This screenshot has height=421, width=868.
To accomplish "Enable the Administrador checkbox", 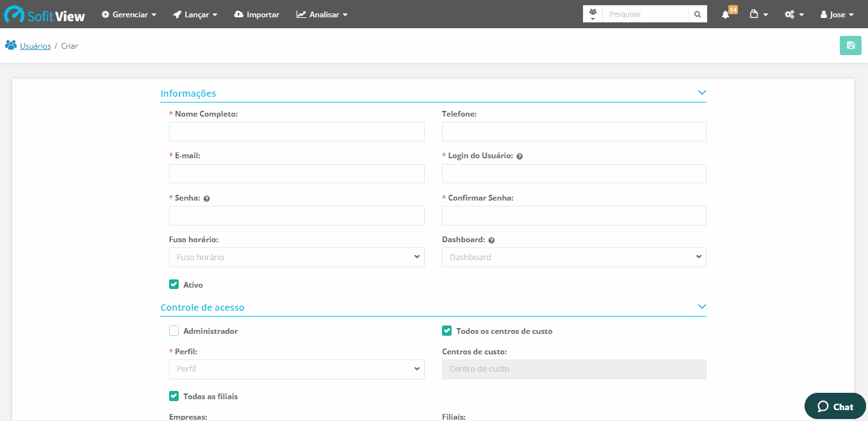I will [x=174, y=331].
